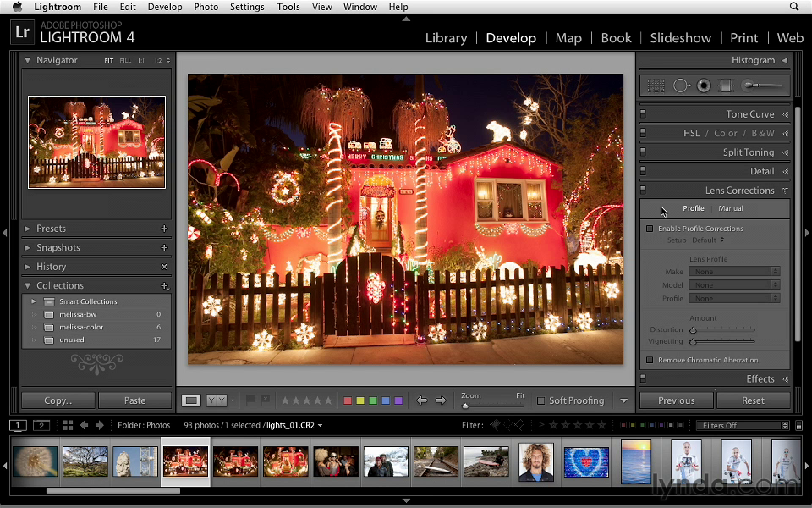
Task: Toggle Split Toning panel switch
Action: 643,152
